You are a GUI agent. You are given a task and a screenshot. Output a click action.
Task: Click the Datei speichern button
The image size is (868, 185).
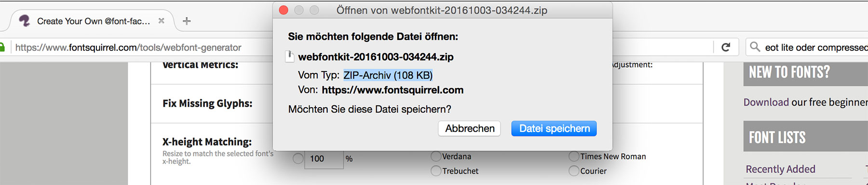click(x=554, y=128)
